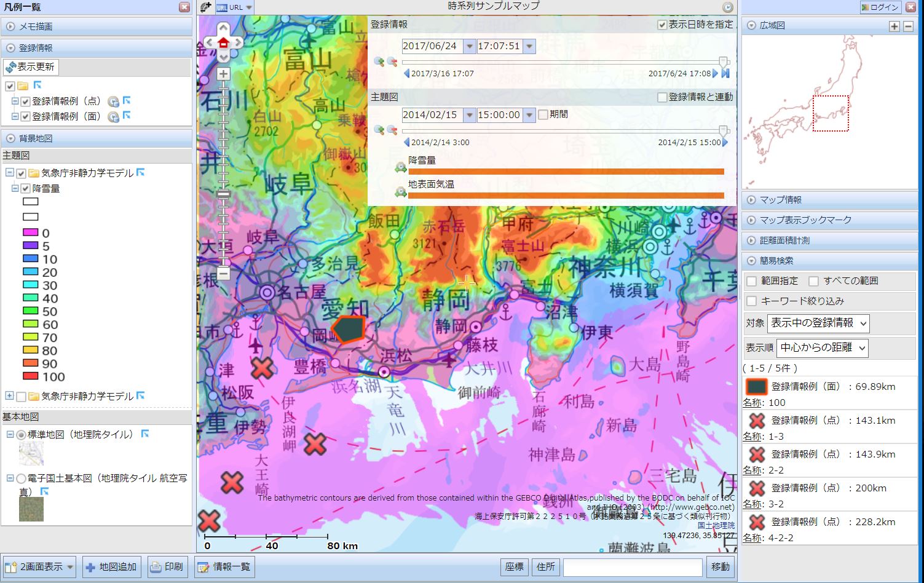Open the 中心からの距離 sort order dropdown
924x583 pixels.
[822, 347]
